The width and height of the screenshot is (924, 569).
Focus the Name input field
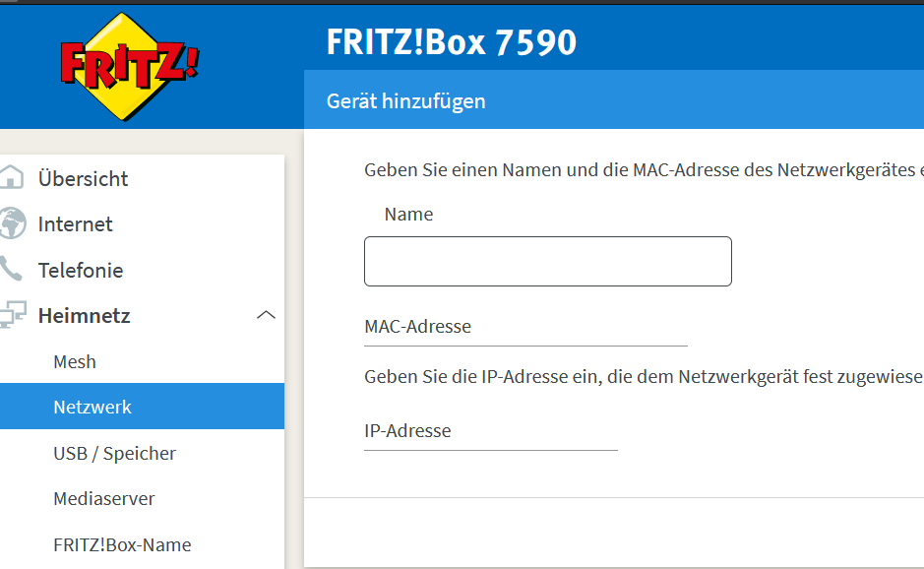tap(548, 261)
